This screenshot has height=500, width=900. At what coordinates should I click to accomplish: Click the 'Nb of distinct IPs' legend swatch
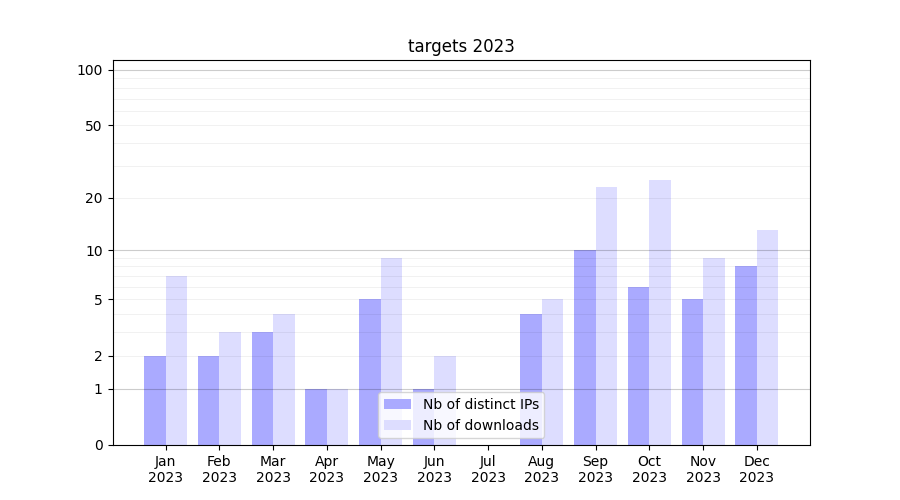(397, 404)
